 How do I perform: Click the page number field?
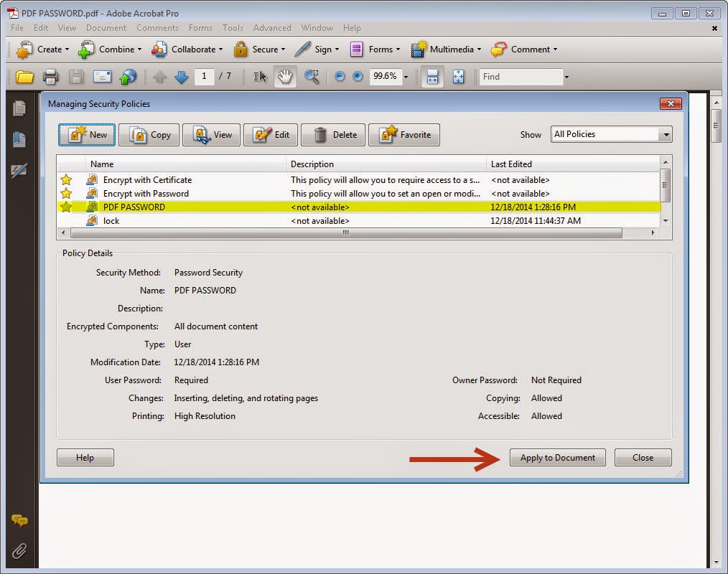point(204,76)
